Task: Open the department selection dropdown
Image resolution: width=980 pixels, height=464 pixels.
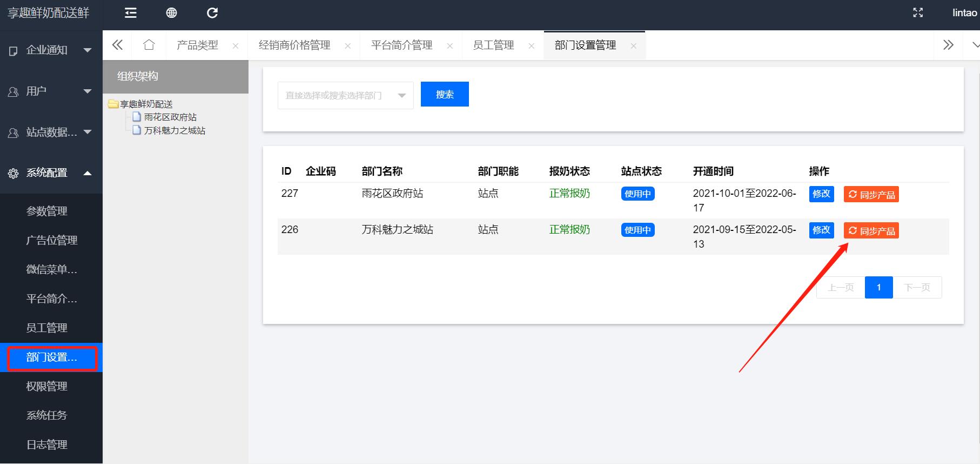Action: click(345, 96)
